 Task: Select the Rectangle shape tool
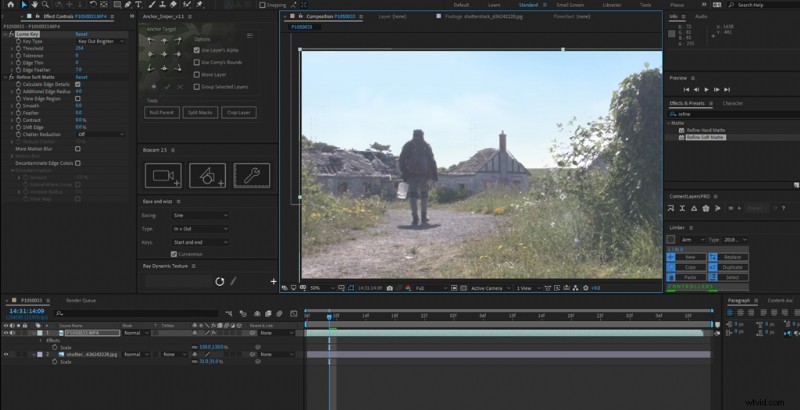117,5
